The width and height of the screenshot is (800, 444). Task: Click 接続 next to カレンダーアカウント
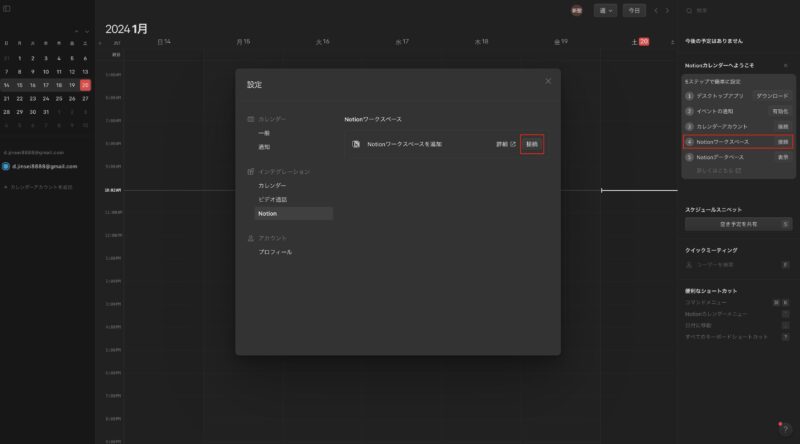(783, 127)
